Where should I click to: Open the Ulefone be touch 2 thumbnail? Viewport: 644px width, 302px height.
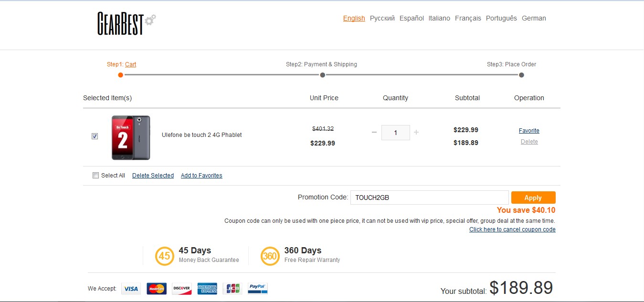[131, 137]
